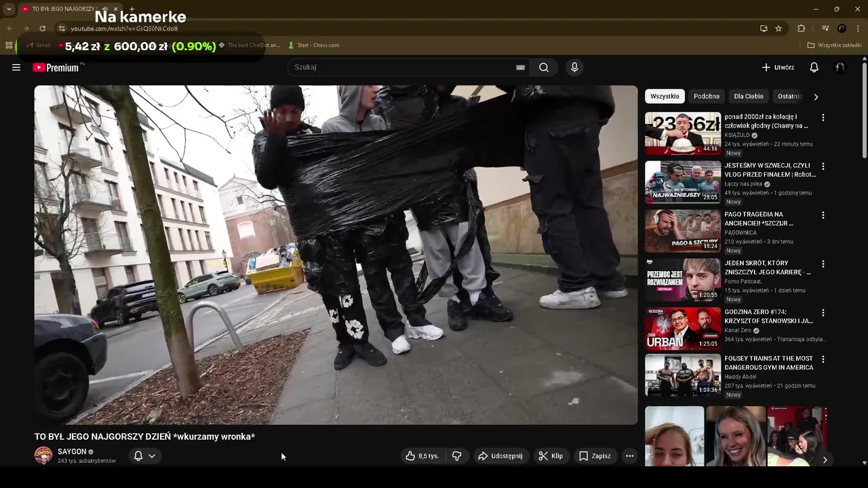
Task: Open on-screen keyboard icon in search box
Action: [520, 67]
